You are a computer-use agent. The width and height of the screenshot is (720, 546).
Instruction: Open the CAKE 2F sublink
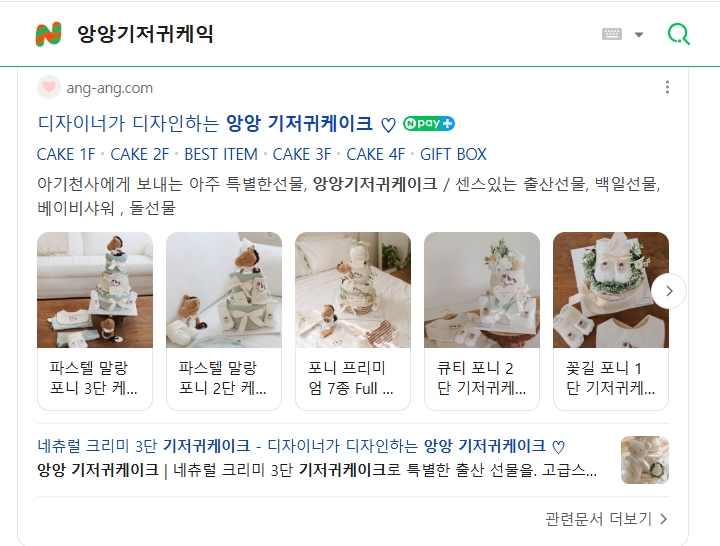point(140,154)
